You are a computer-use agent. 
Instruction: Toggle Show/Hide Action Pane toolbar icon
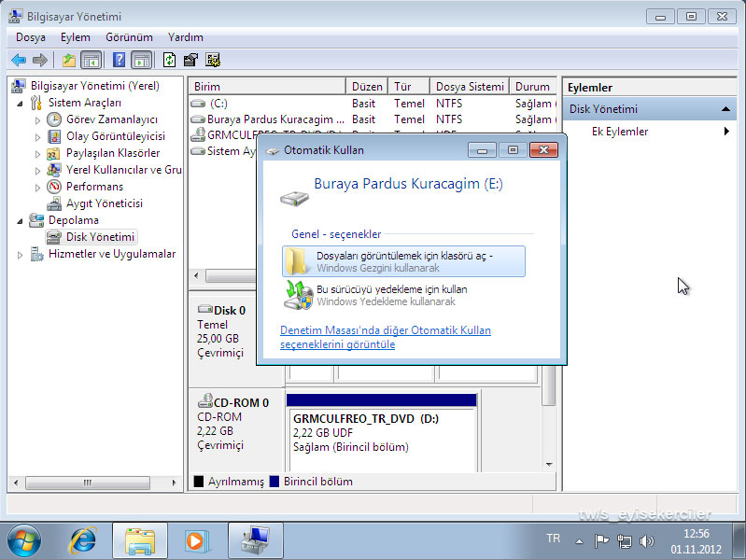click(142, 60)
